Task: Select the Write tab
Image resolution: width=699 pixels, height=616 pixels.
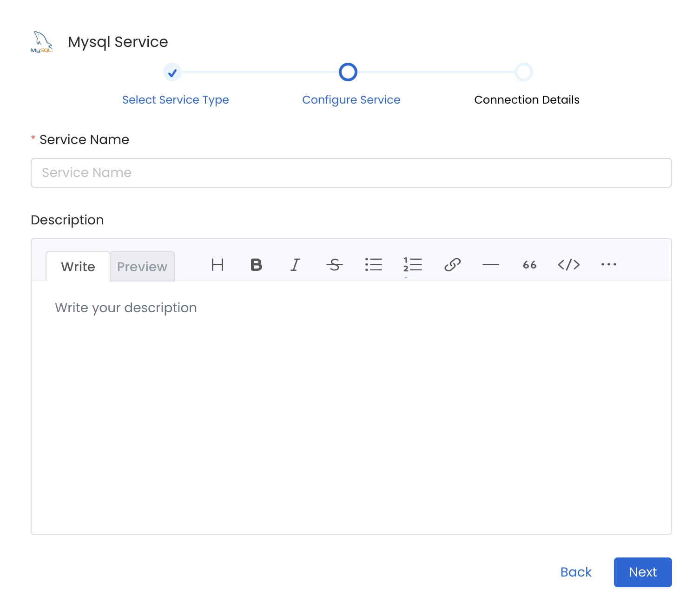Action: [x=78, y=266]
